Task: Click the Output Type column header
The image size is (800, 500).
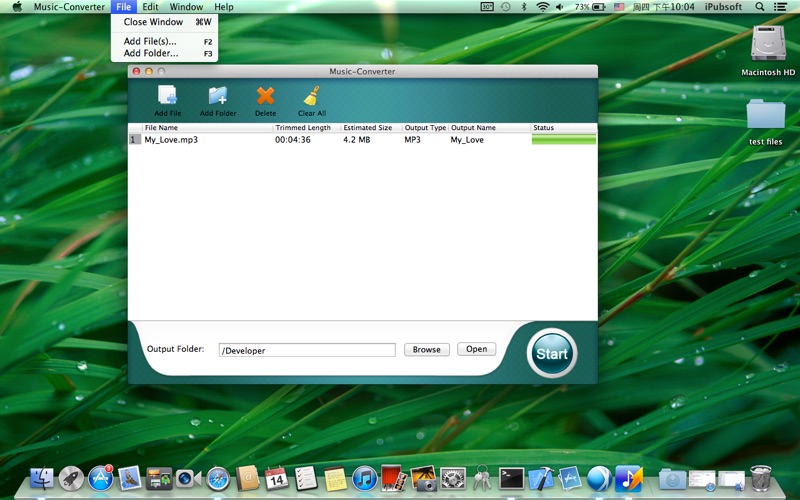Action: (x=425, y=128)
